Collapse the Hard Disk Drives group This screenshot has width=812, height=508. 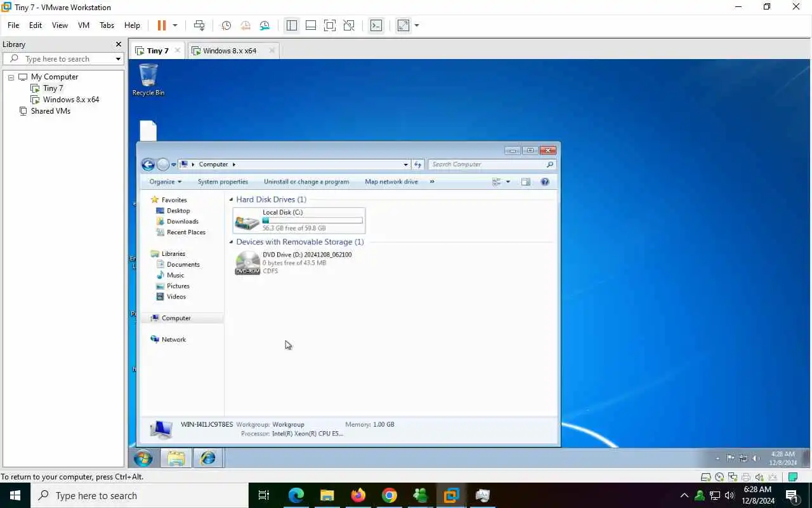[x=231, y=199]
